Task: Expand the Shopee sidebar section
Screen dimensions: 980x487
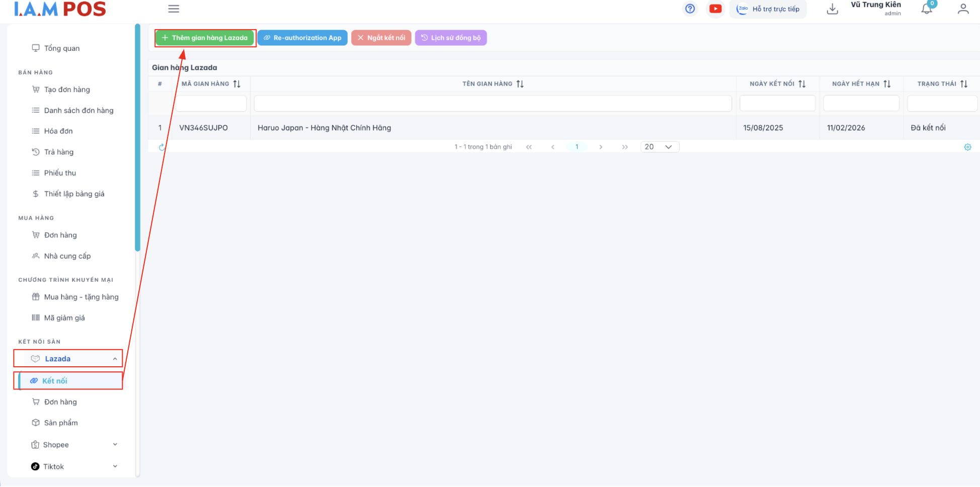Action: click(x=115, y=445)
